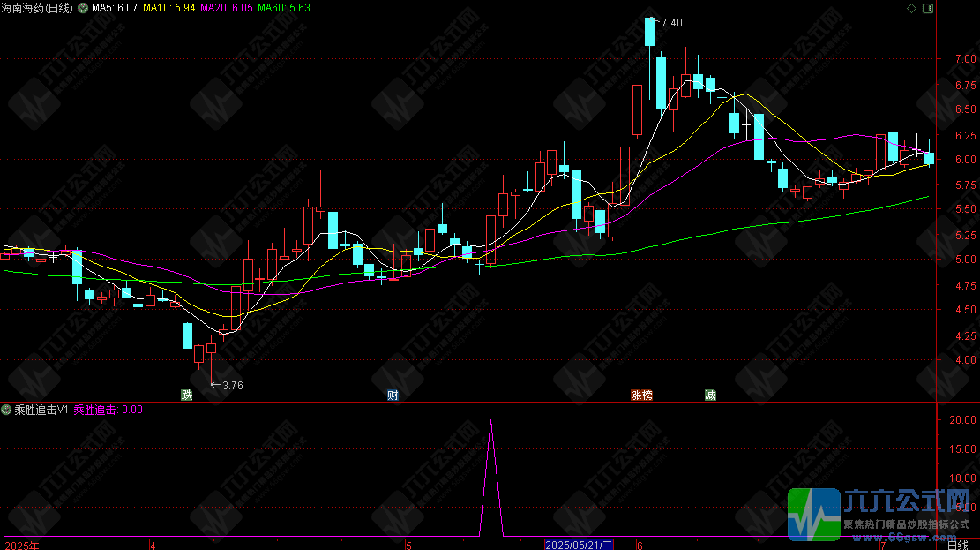This screenshot has height=550, width=980.
Task: Click the 15.00 indicator axis label
Action: click(963, 449)
